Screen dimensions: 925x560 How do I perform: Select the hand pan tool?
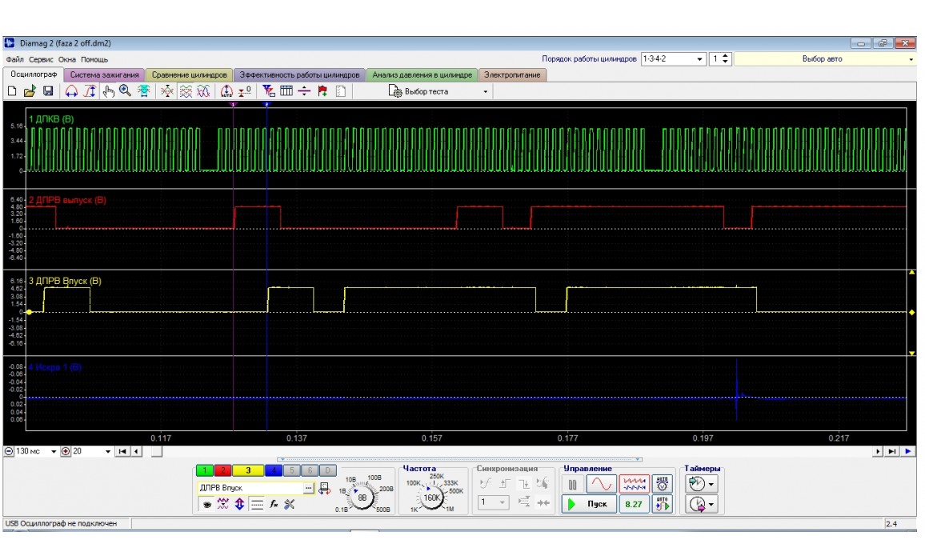point(109,91)
